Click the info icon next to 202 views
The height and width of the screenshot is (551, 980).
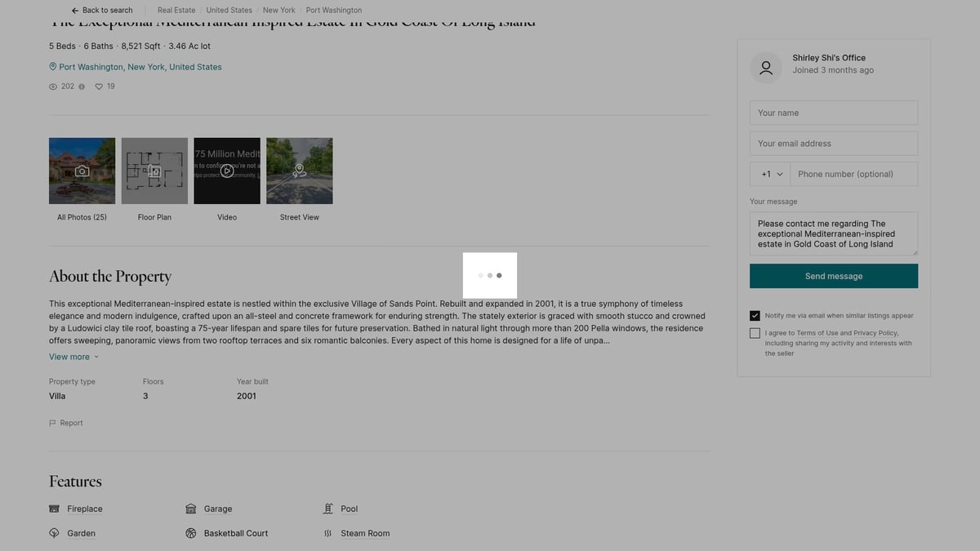[x=82, y=87]
